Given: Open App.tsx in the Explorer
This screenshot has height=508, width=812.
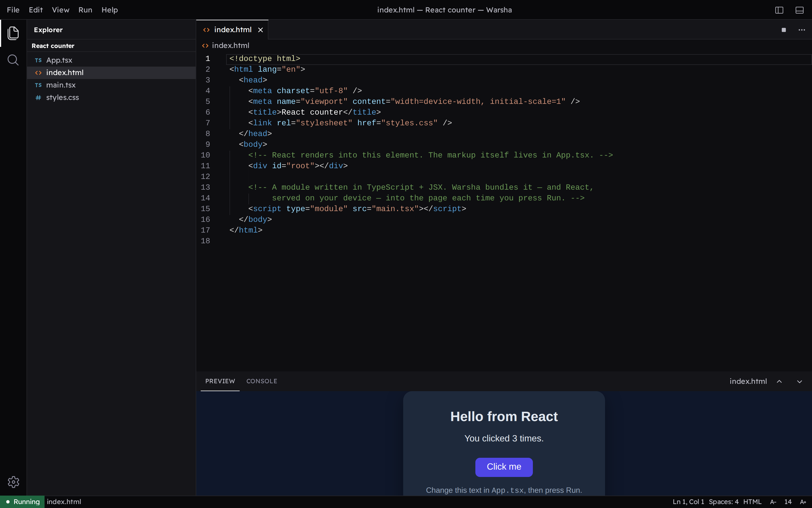Looking at the screenshot, I should (111, 60).
